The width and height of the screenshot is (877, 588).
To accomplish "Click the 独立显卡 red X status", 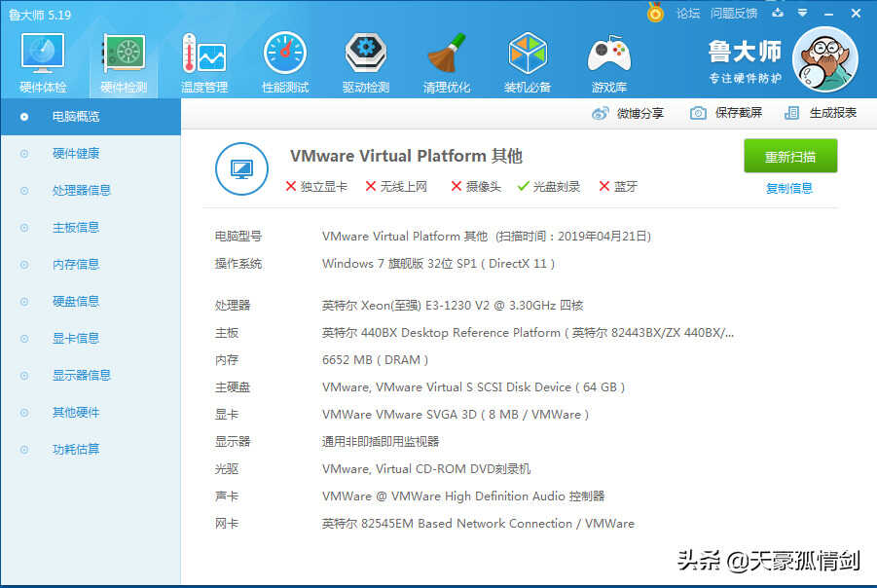I will pos(316,187).
